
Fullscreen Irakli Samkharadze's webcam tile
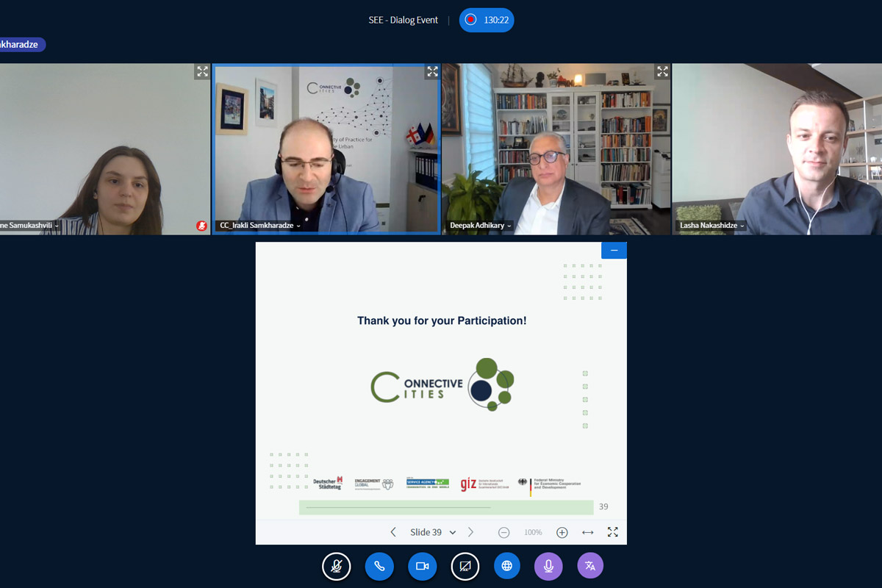coord(432,71)
